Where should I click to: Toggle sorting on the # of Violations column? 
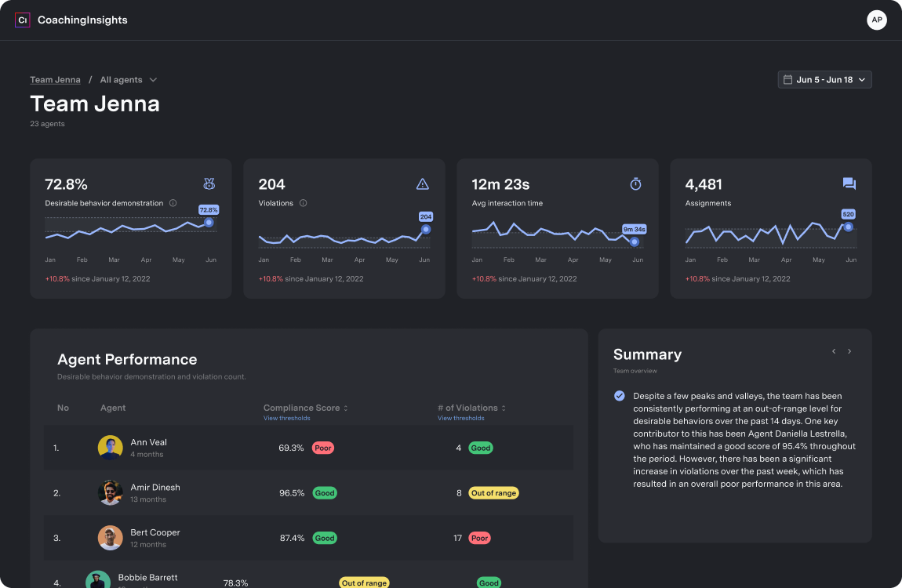[505, 408]
